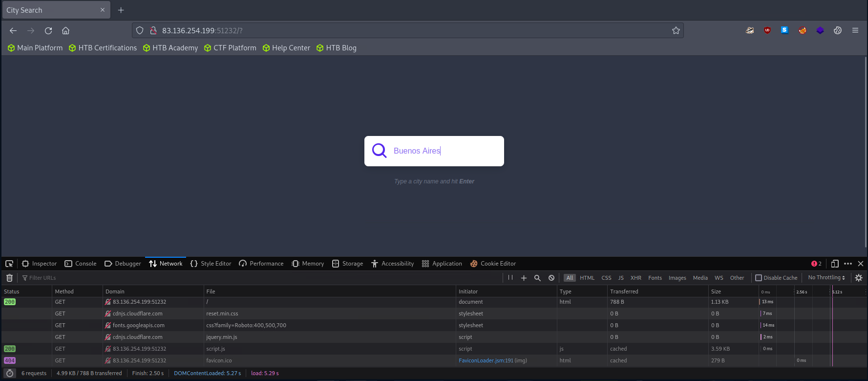
Task: Open request blocking panel icon
Action: click(x=551, y=278)
